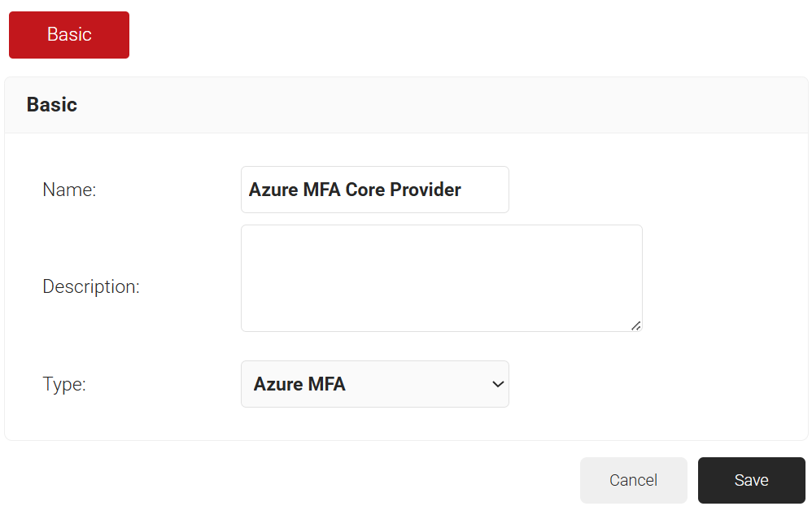The width and height of the screenshot is (812, 515).
Task: Switch to the red Basic tab
Action: tap(69, 35)
